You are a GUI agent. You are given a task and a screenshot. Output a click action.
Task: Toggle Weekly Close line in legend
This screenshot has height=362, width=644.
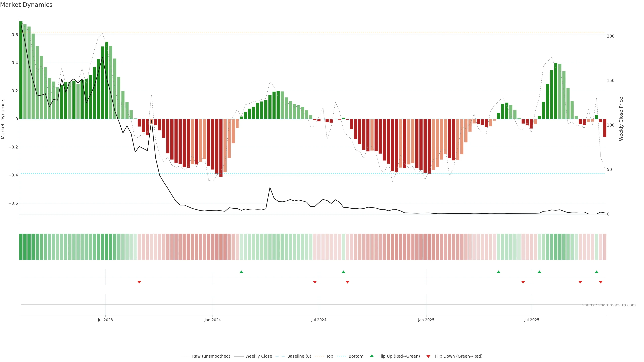[258, 356]
